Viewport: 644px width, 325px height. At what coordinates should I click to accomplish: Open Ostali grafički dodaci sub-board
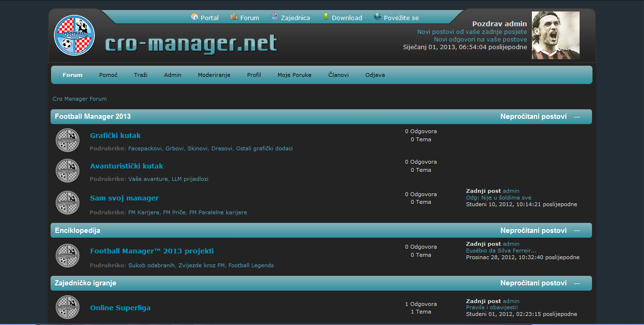point(265,148)
